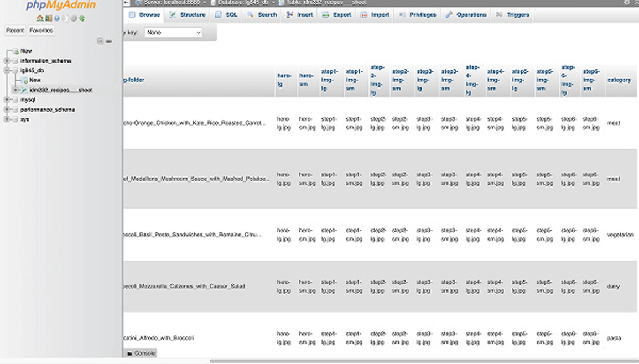Sort by category column header

(x=619, y=80)
